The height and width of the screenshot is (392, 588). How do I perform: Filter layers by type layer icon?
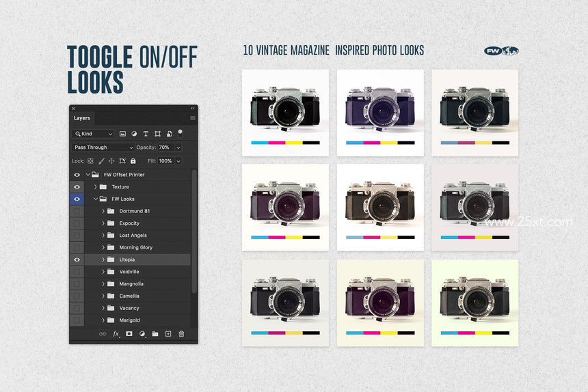point(146,134)
